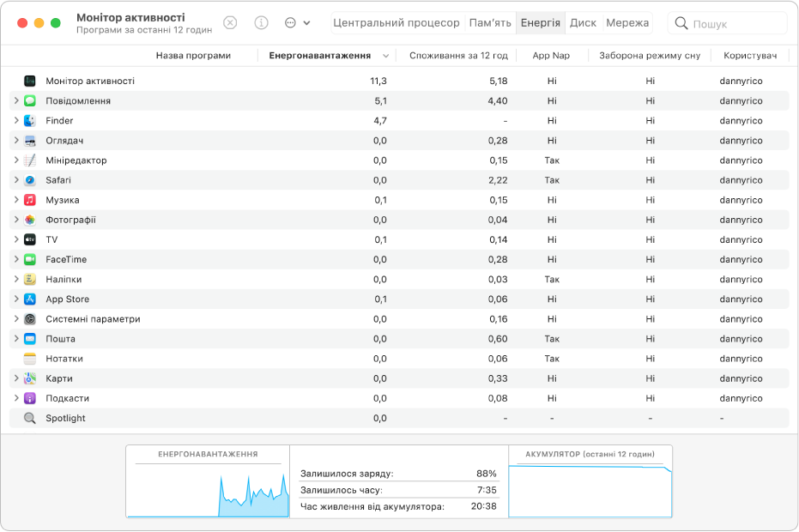Expand the Мініредактор row disclosure arrow
The image size is (799, 532).
15,160
